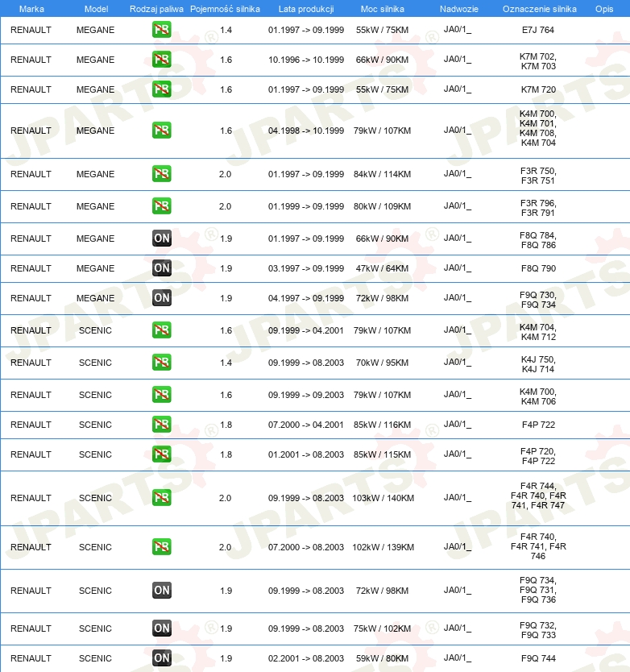
Task: Click F9Q 734, F9Q 731 engine codes cell
Action: tap(538, 590)
